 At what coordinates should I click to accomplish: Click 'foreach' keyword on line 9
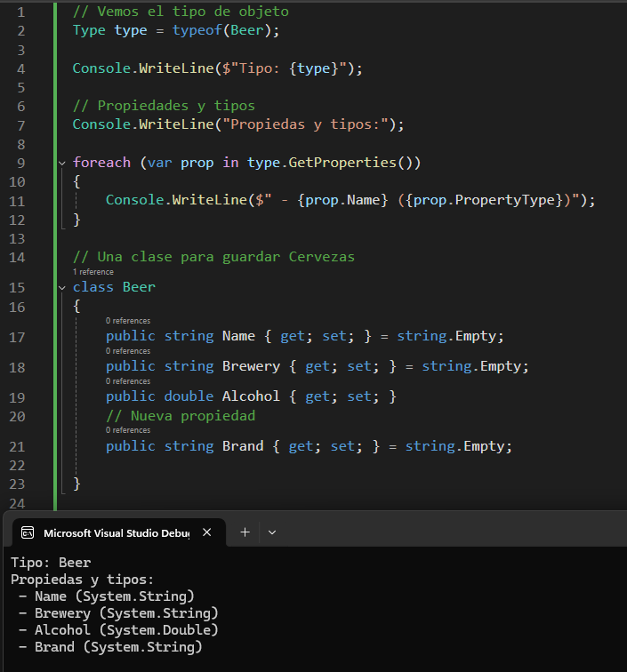(x=101, y=163)
